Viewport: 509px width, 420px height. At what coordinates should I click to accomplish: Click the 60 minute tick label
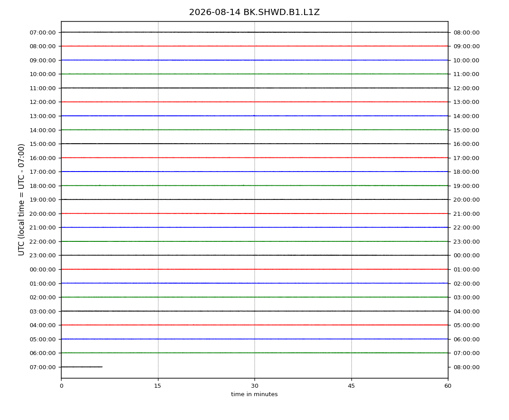pyautogui.click(x=448, y=386)
